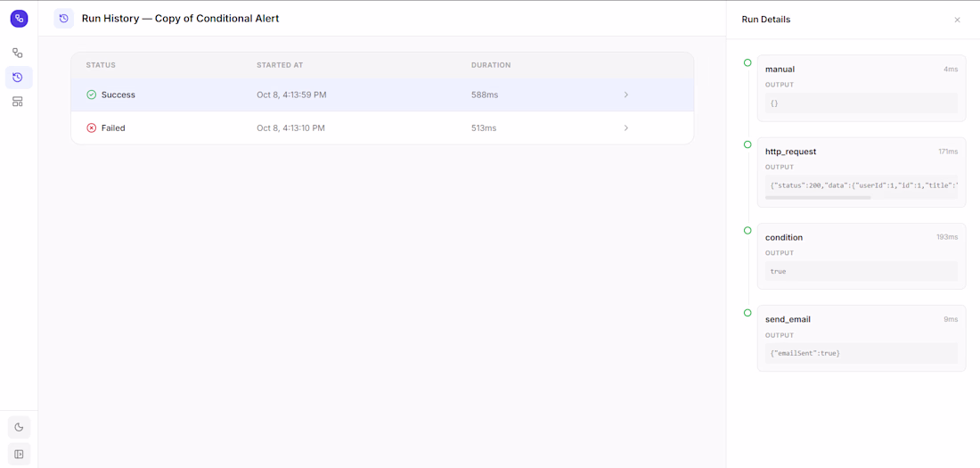Image resolution: width=980 pixels, height=468 pixels.
Task: Expand the Success run row chevron
Action: pyautogui.click(x=626, y=94)
